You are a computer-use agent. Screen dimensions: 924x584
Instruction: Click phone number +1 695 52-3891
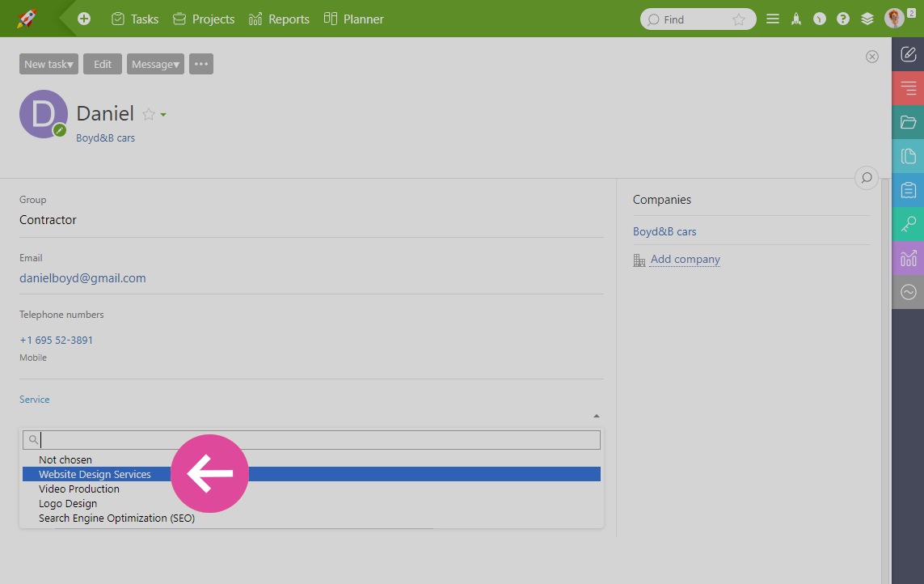click(x=56, y=341)
